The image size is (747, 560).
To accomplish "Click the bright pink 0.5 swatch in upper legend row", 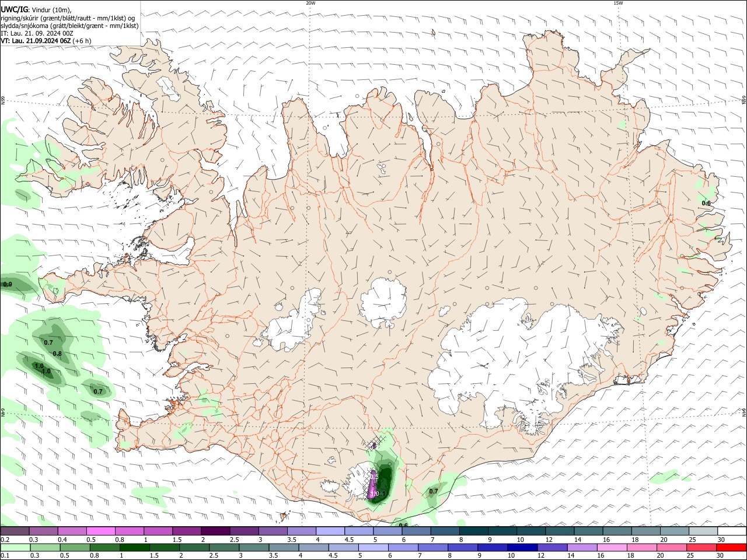I will tap(100, 531).
